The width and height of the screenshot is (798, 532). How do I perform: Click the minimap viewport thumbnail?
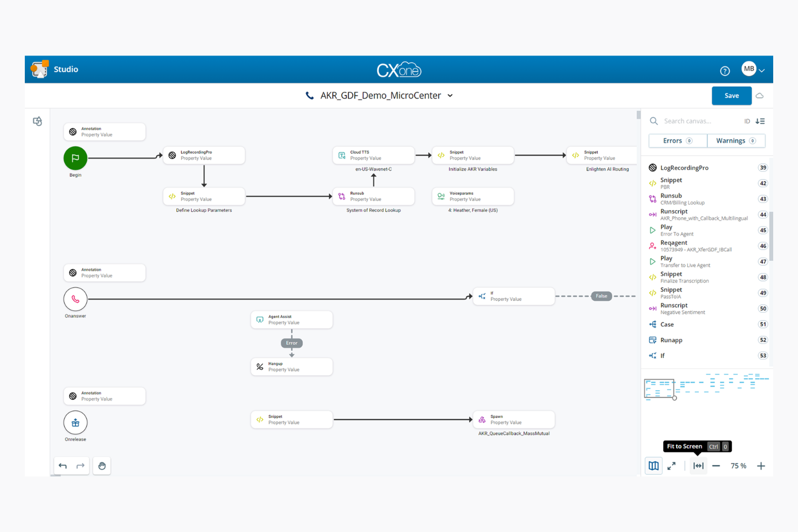(x=659, y=389)
